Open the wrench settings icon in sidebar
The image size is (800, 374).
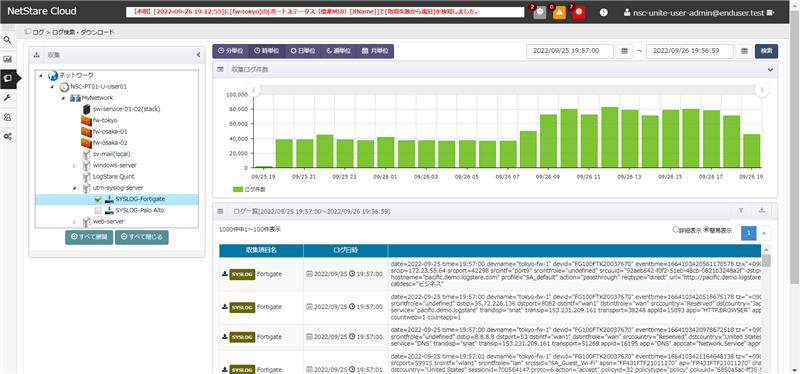[x=7, y=97]
